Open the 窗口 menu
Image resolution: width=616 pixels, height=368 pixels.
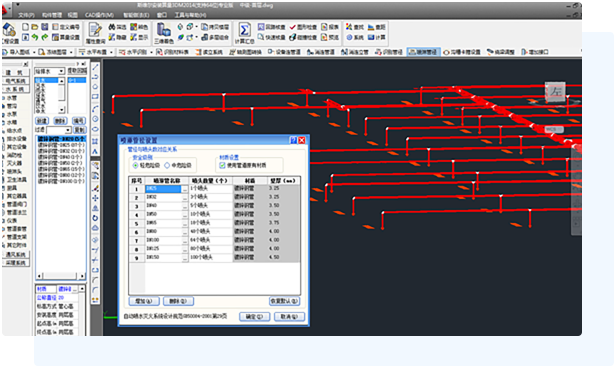[x=161, y=15]
